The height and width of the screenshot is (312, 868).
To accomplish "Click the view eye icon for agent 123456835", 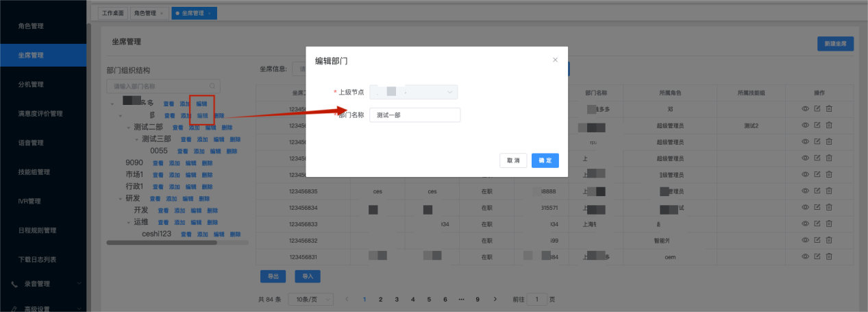I will point(805,191).
